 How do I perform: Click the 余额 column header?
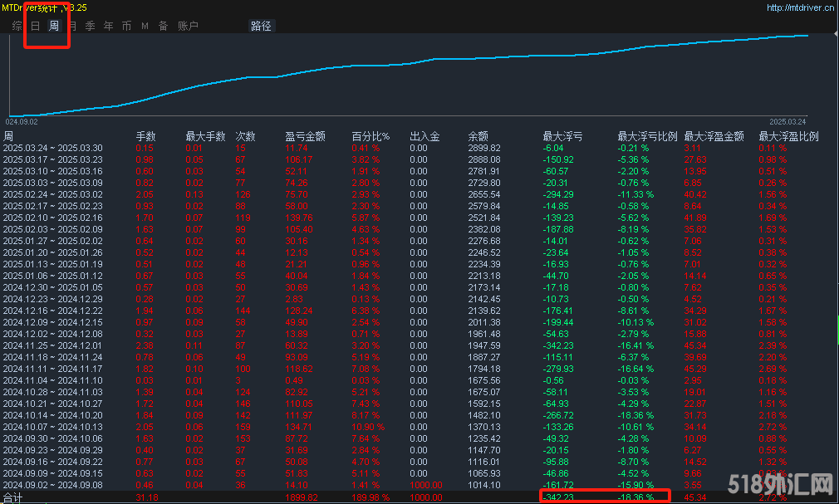[x=478, y=136]
